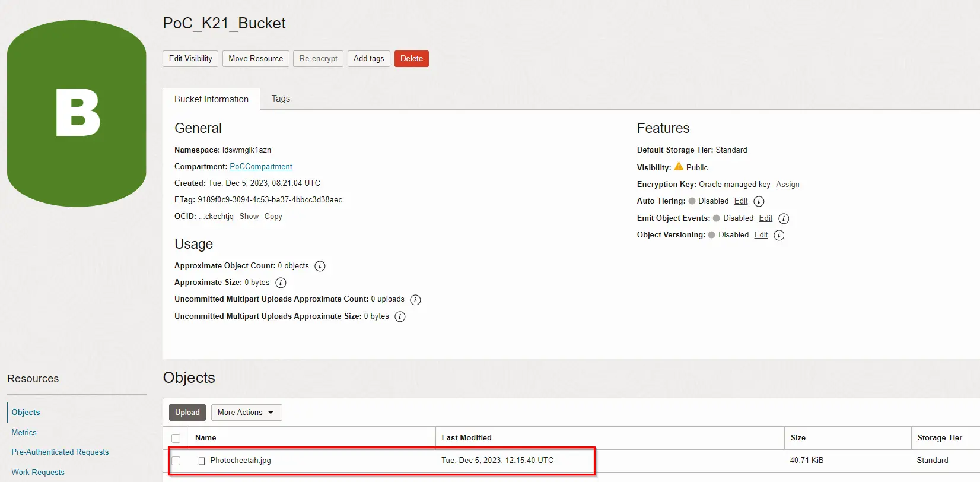Switch to the Tags tab

click(281, 99)
